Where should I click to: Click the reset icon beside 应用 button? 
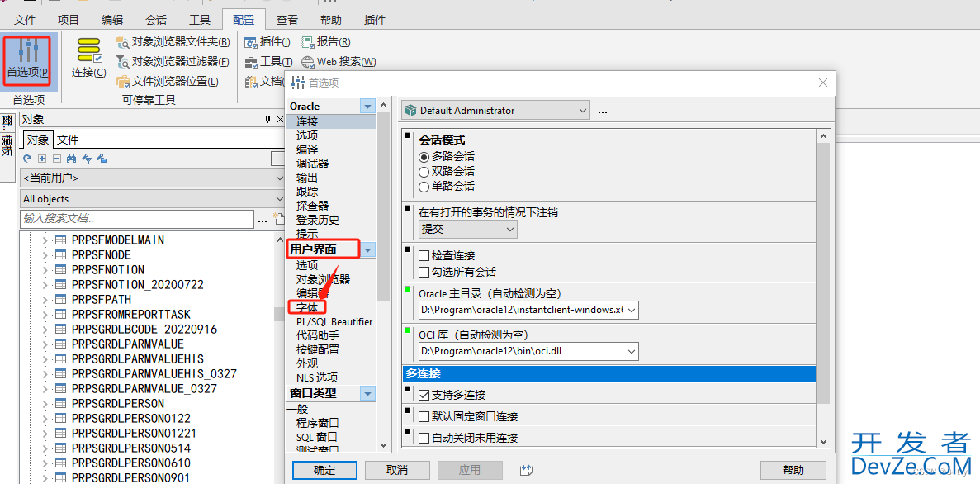click(x=525, y=470)
